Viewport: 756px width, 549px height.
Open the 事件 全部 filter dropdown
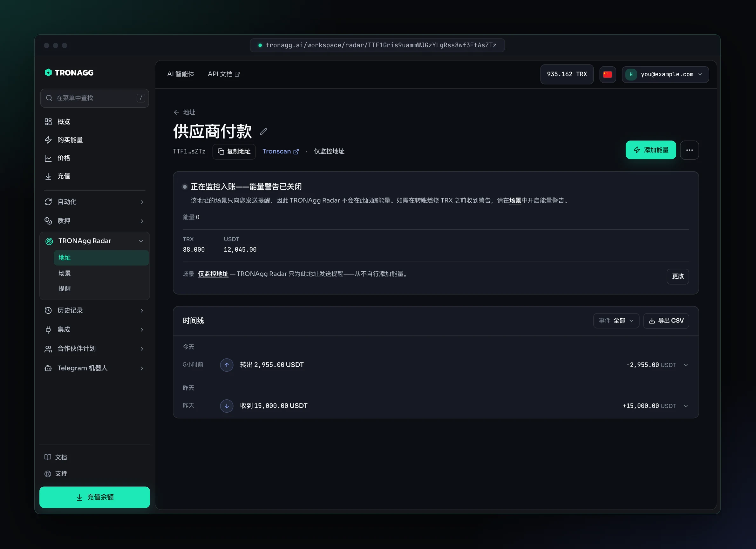click(x=616, y=321)
